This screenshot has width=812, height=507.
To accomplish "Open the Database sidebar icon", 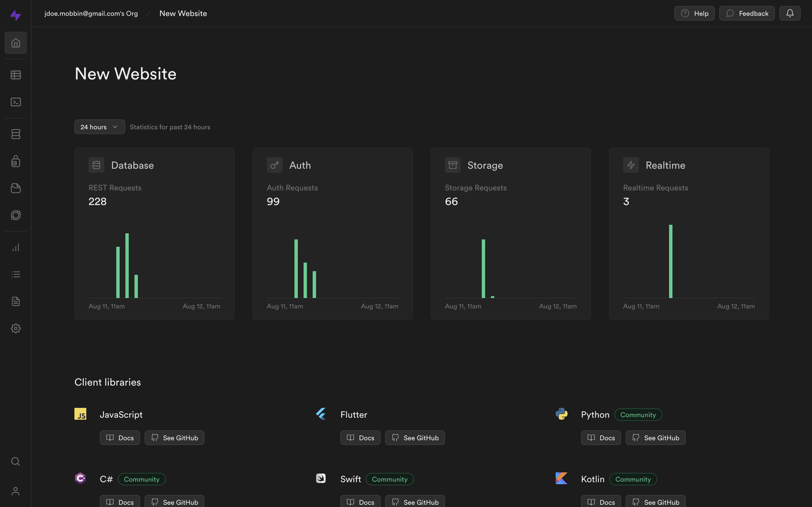I will point(16,134).
